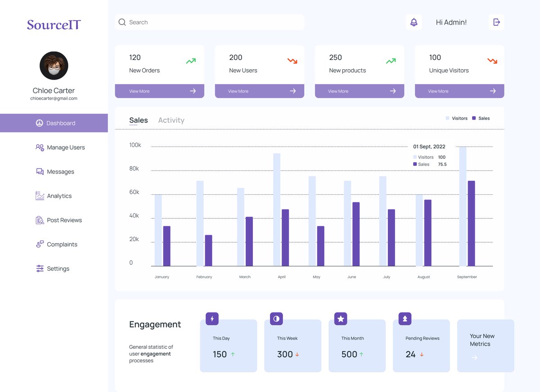Open the Pending Reviews card
Viewport: 540px width, 392px height.
tap(421, 346)
